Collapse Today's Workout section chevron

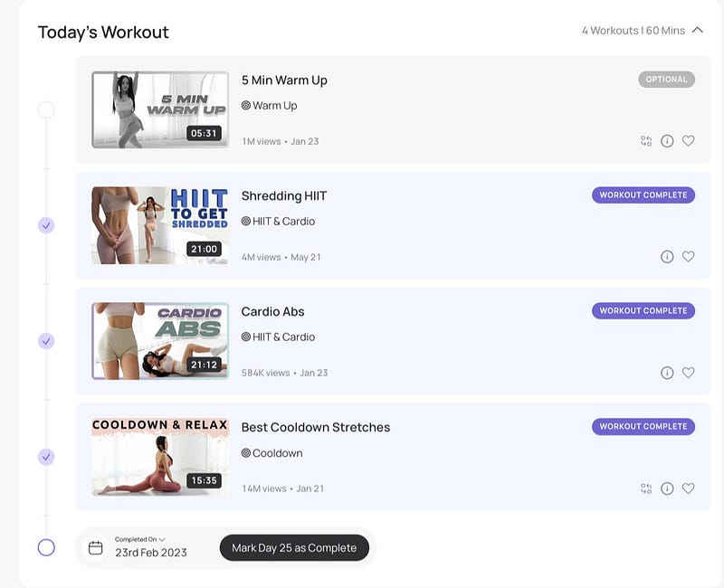click(698, 30)
